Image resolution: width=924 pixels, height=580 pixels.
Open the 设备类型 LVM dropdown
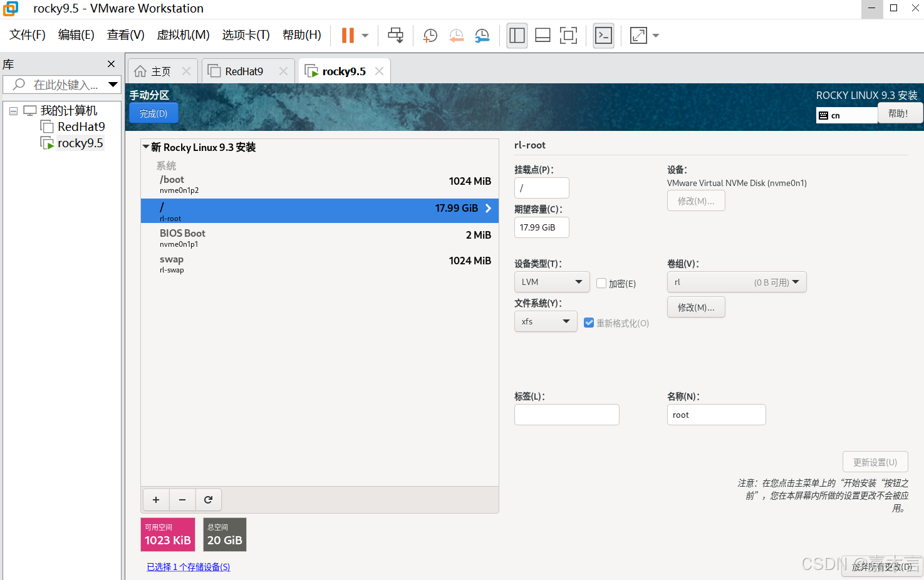(552, 282)
